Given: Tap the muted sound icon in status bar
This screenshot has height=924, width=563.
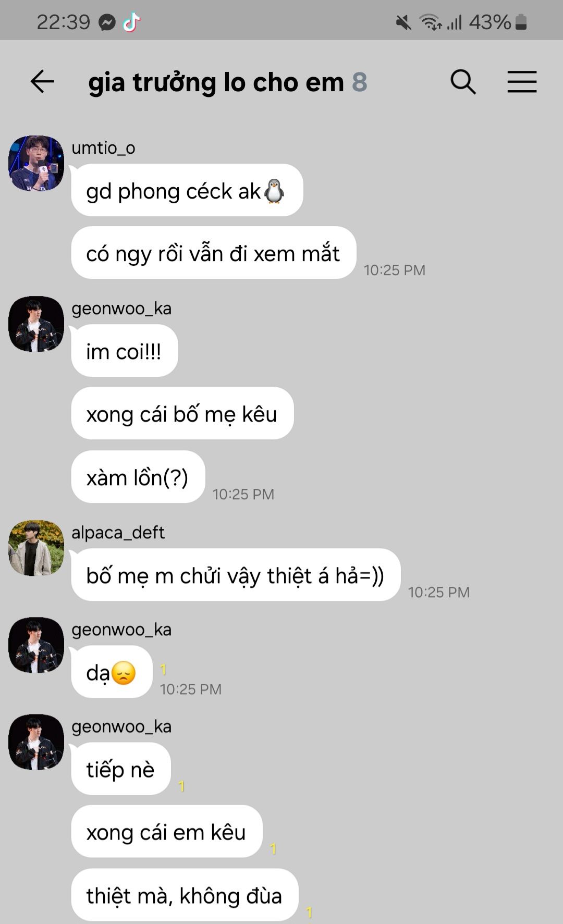Looking at the screenshot, I should (403, 22).
